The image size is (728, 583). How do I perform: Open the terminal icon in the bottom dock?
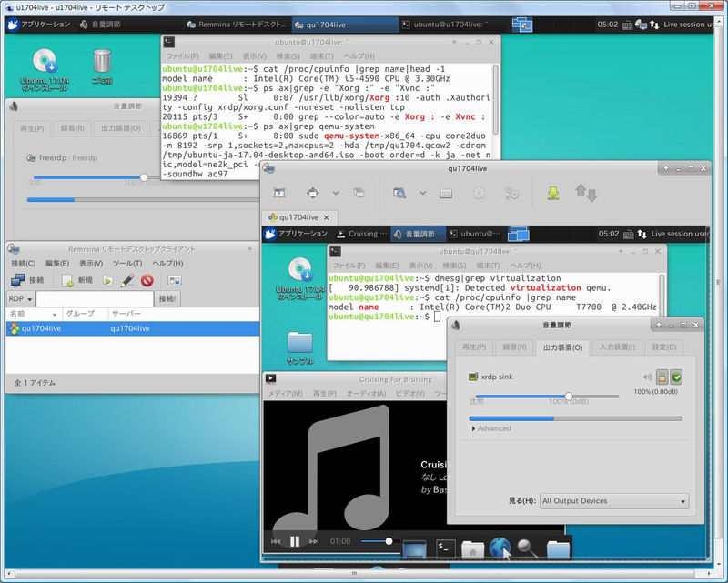[445, 548]
